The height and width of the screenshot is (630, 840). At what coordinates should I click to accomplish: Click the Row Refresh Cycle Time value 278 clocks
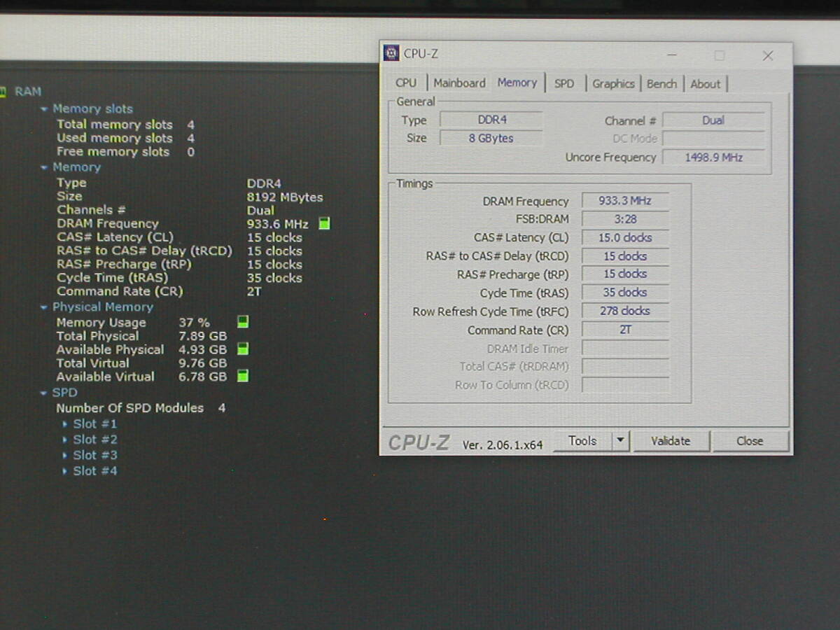click(x=625, y=311)
